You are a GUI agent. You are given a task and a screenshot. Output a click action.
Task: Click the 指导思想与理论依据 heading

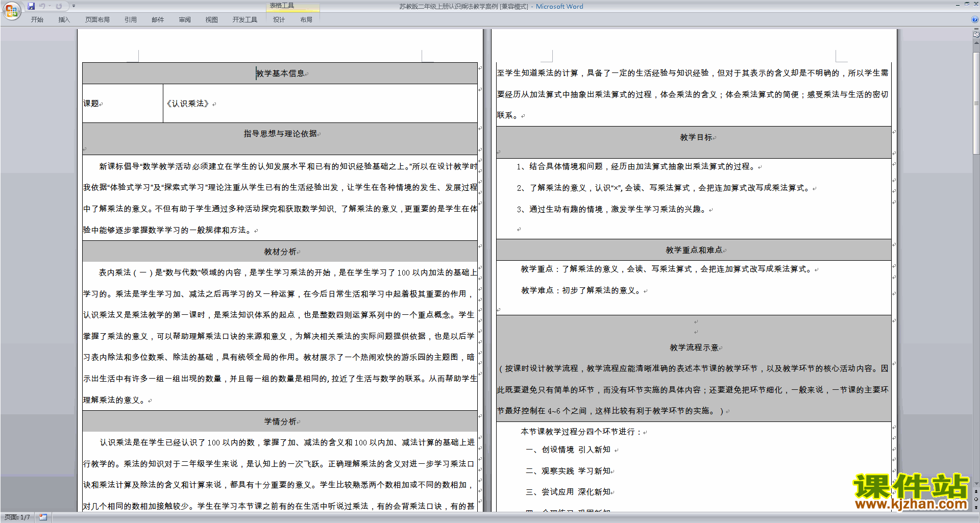(280, 134)
